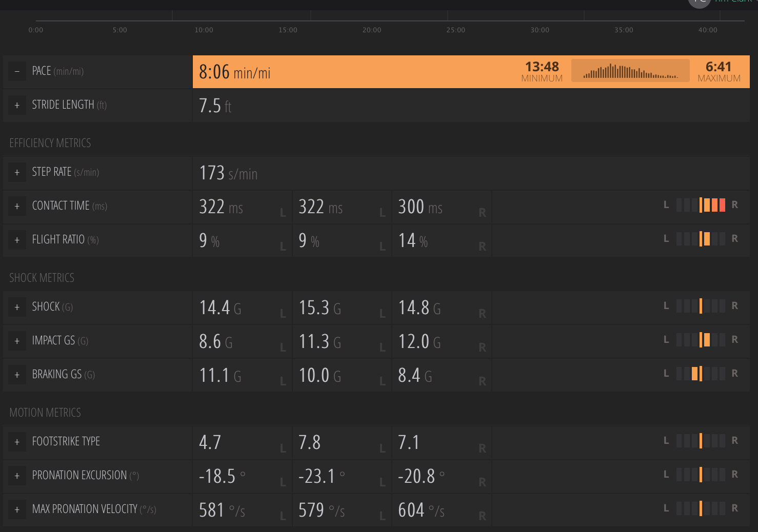Click the 12.0 G right impact value

420,342
